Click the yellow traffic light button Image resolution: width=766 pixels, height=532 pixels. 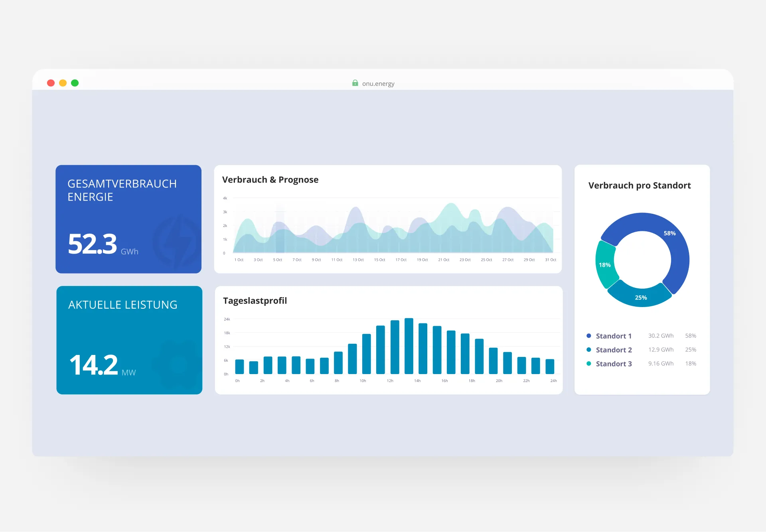[x=63, y=83]
